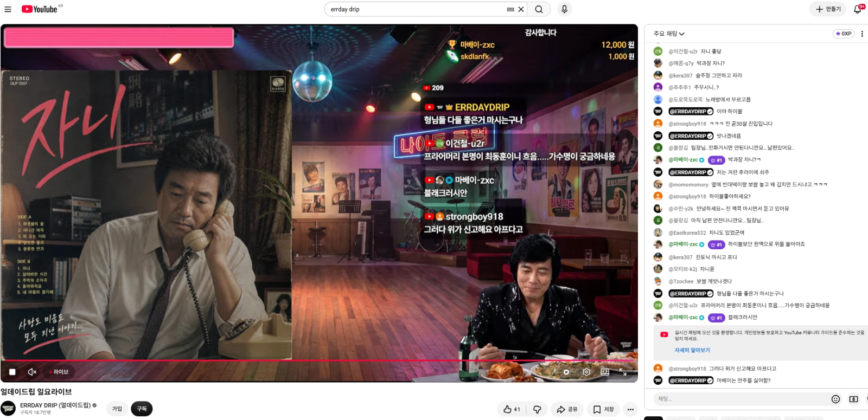Screen dimensions: 868x420
Task: Open 만들기 create menu
Action: [x=828, y=9]
